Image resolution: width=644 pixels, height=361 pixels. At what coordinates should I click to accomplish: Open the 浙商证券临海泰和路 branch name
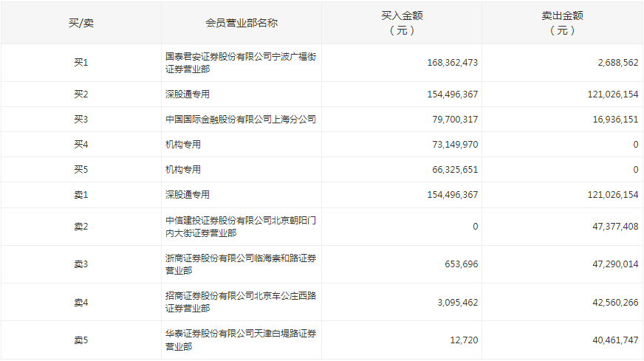pyautogui.click(x=241, y=264)
